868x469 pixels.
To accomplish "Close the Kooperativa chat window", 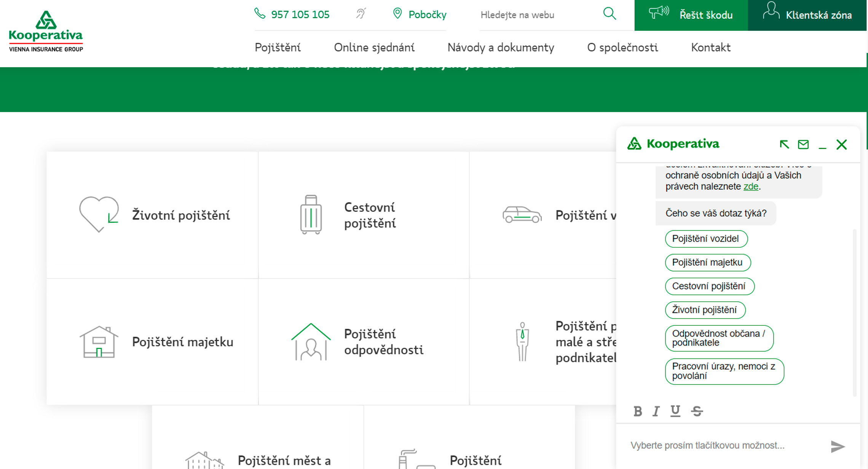I will [842, 144].
